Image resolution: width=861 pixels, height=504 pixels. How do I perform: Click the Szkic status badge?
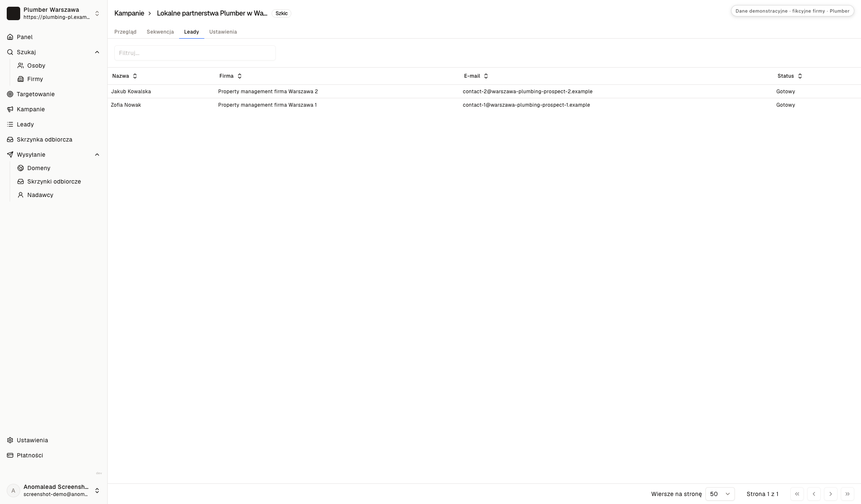pos(282,13)
